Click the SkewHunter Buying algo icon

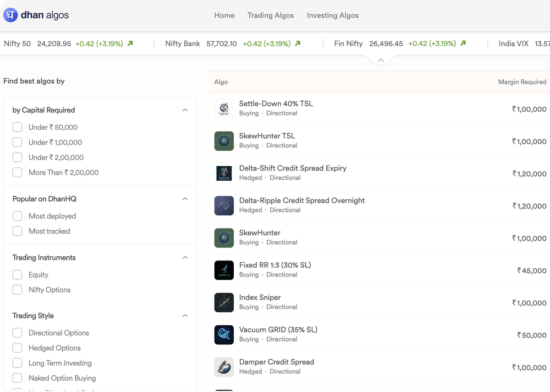tap(224, 238)
